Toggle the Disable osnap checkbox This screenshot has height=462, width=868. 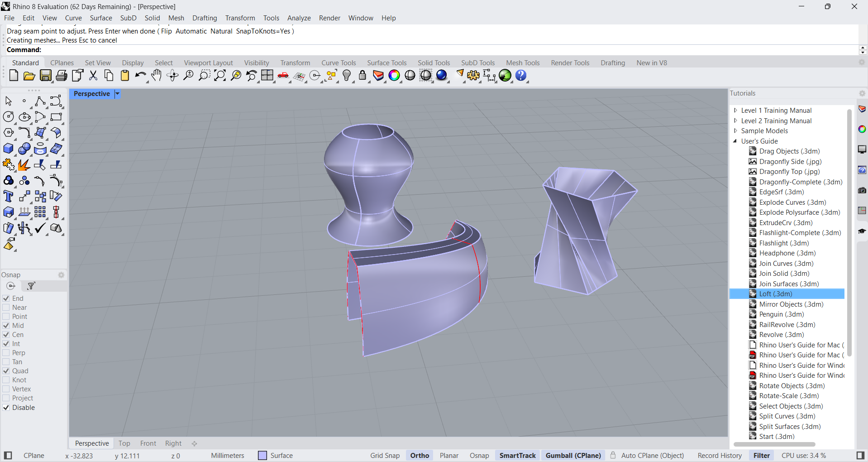6,408
